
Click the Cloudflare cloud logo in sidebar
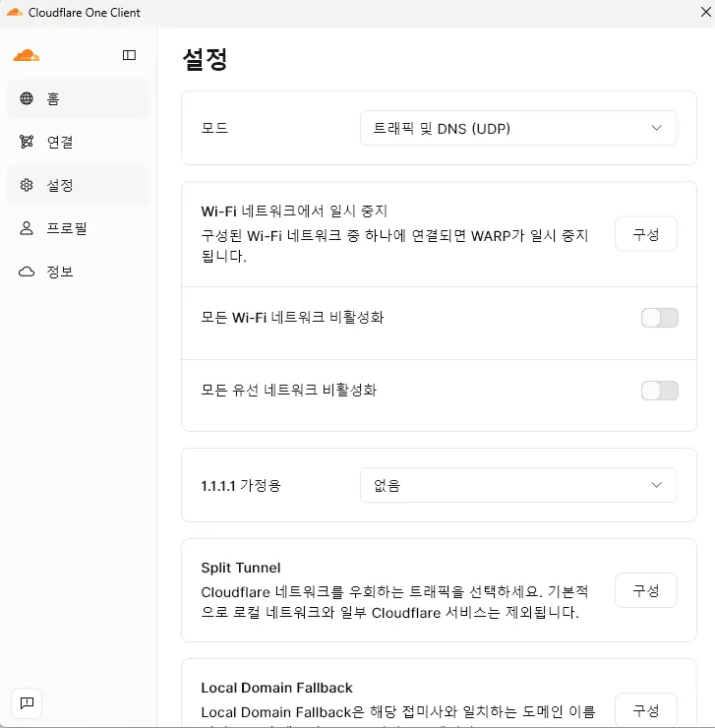(27, 55)
